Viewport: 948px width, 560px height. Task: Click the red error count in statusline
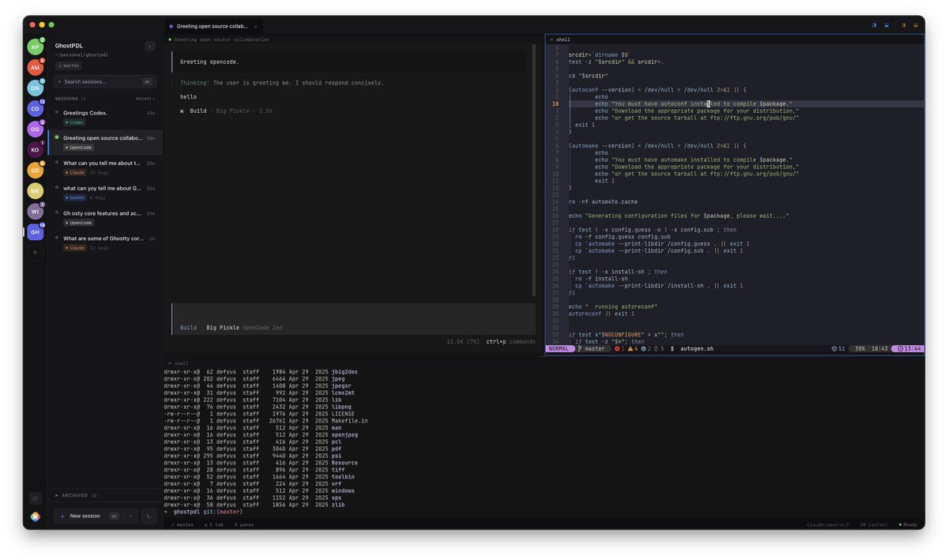[619, 348]
